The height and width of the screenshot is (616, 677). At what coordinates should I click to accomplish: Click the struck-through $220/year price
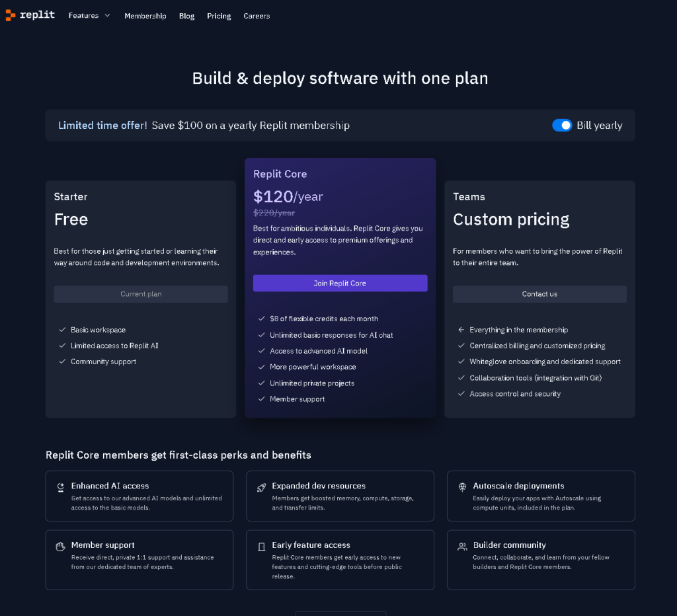[274, 213]
